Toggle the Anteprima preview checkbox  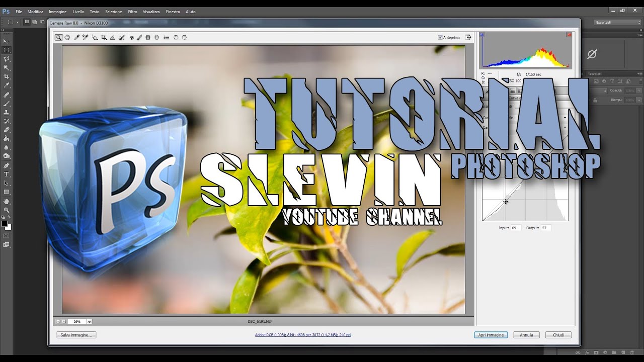(x=440, y=37)
